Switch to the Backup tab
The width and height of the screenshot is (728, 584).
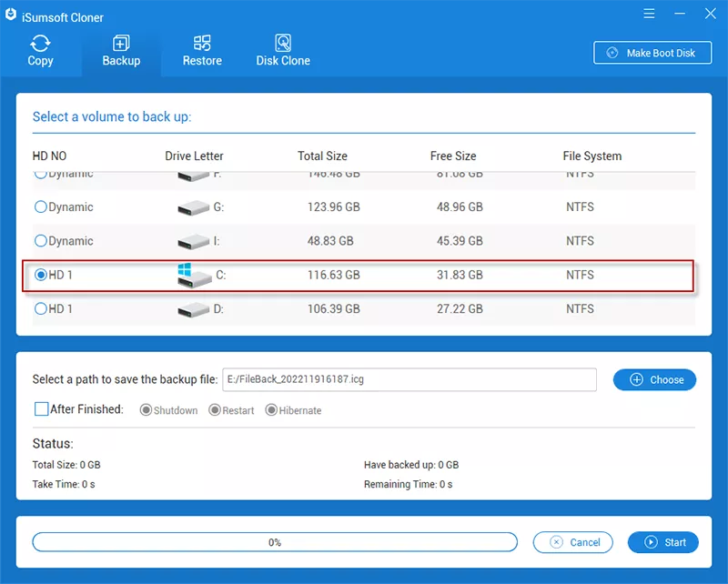click(121, 51)
